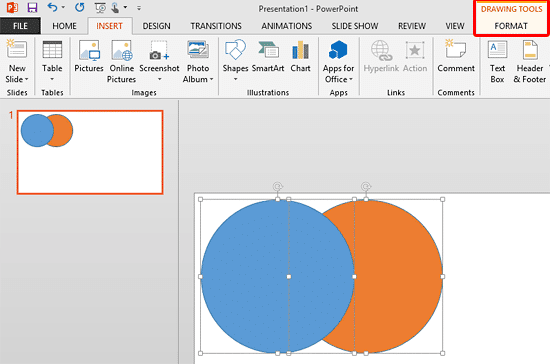Click the Apps for Office icon
This screenshot has height=364, width=550.
tap(338, 50)
